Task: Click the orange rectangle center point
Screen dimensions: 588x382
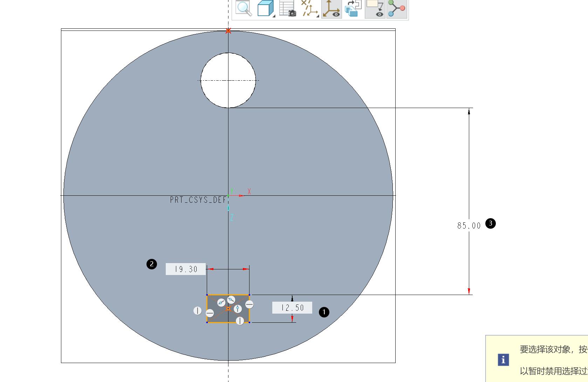Action: 228,309
